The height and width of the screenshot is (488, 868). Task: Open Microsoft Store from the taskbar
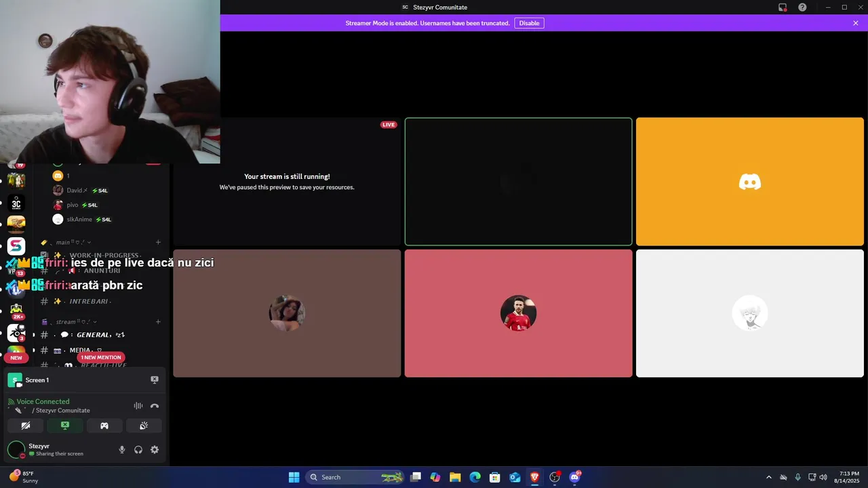pos(495,477)
